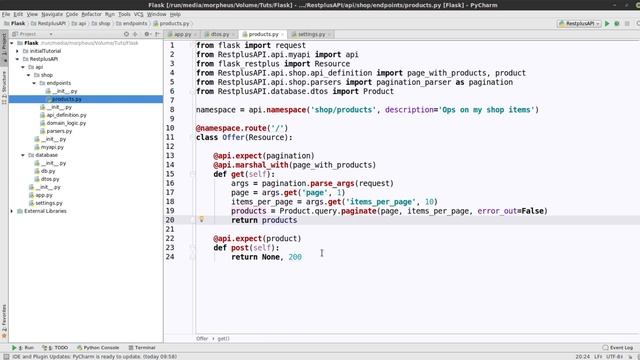640x360 pixels.
Task: Collapse the RestplusAPI folder in tree
Action: coord(18,59)
